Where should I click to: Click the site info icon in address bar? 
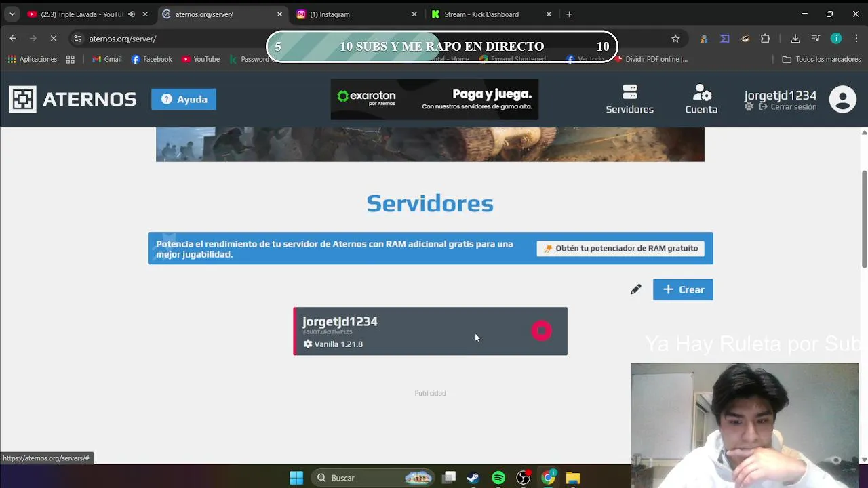coord(78,39)
